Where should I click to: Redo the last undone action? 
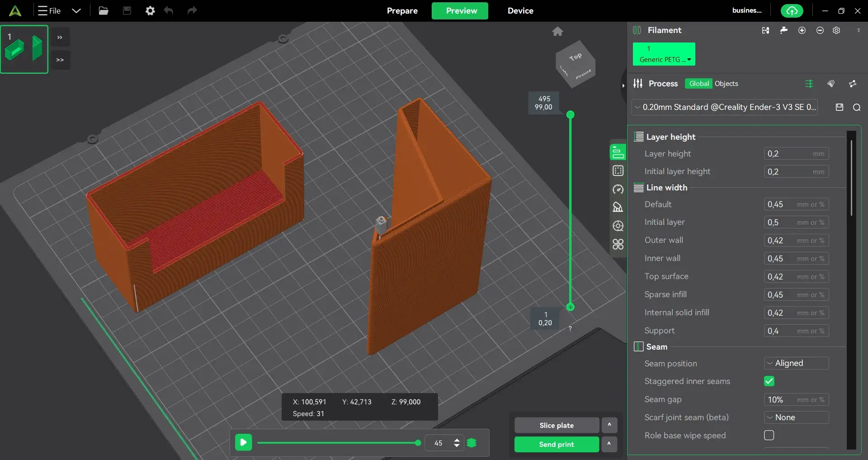point(192,11)
